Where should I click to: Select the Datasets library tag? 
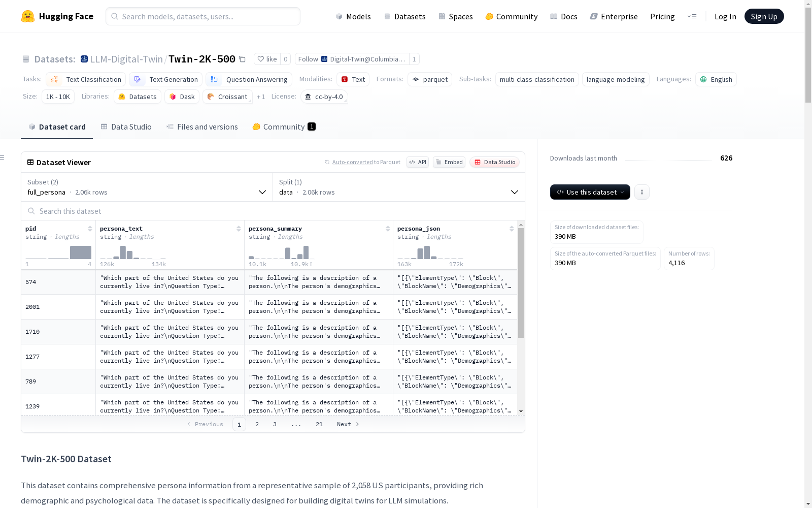point(138,97)
